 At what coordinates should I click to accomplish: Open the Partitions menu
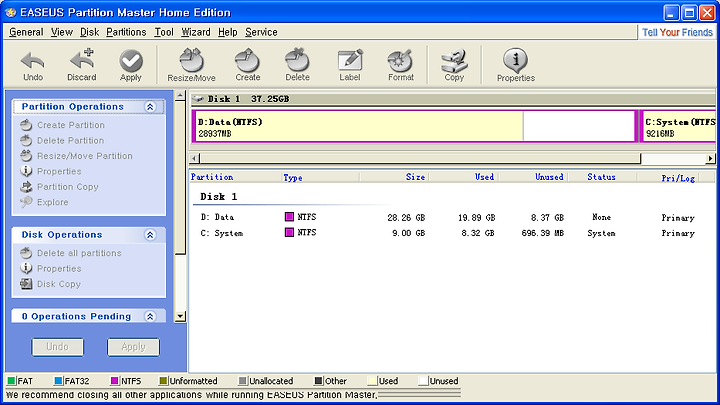coord(126,32)
